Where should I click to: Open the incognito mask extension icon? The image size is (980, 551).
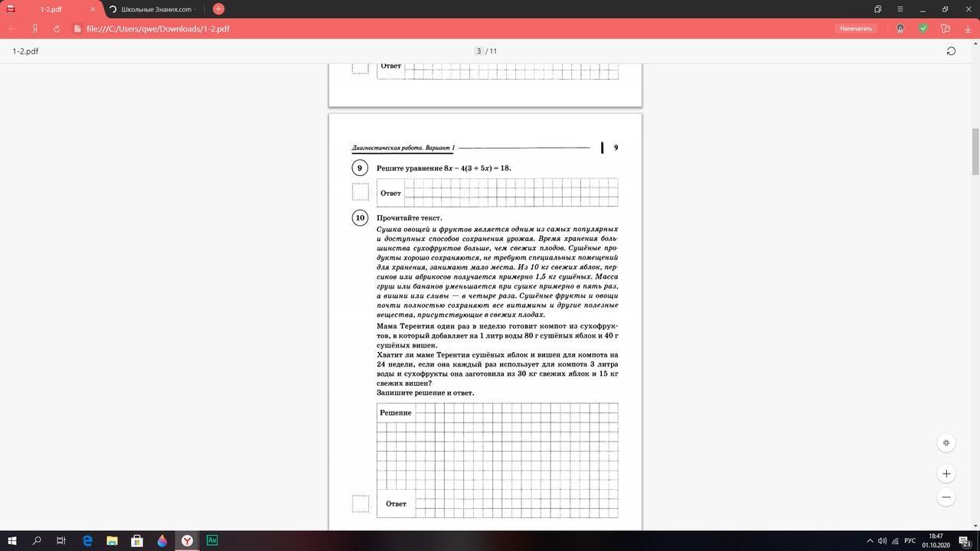(900, 28)
